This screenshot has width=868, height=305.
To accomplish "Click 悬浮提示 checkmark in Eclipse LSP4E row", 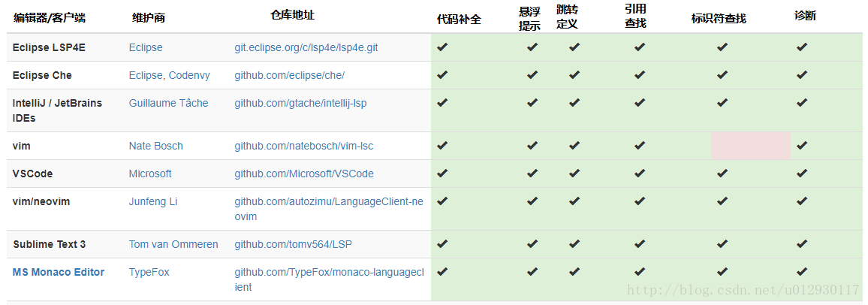I will 532,47.
